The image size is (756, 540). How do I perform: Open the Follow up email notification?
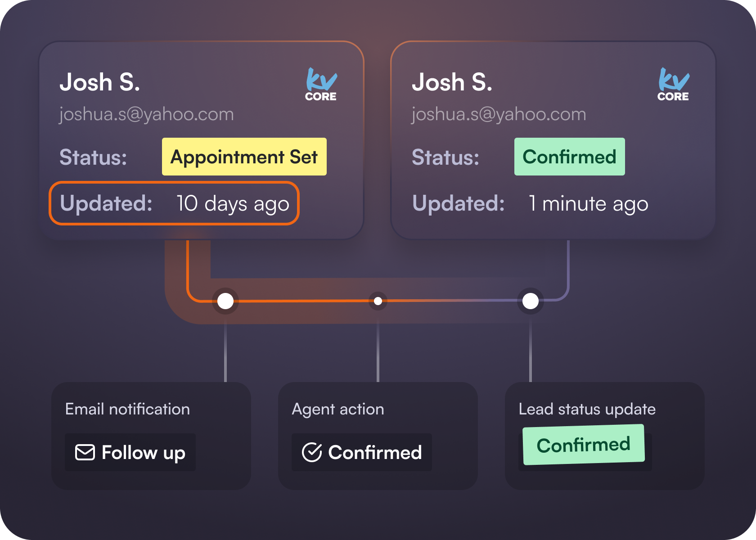click(130, 452)
